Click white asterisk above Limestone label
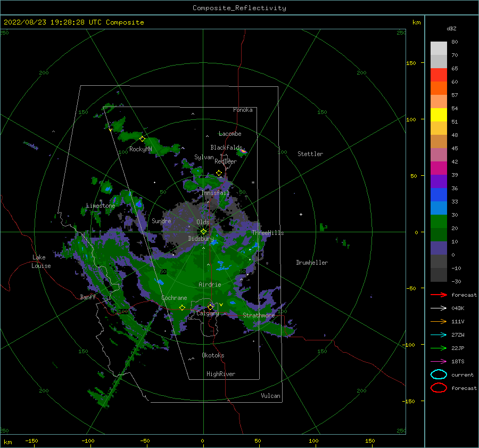479x448 pixels. tap(101, 201)
